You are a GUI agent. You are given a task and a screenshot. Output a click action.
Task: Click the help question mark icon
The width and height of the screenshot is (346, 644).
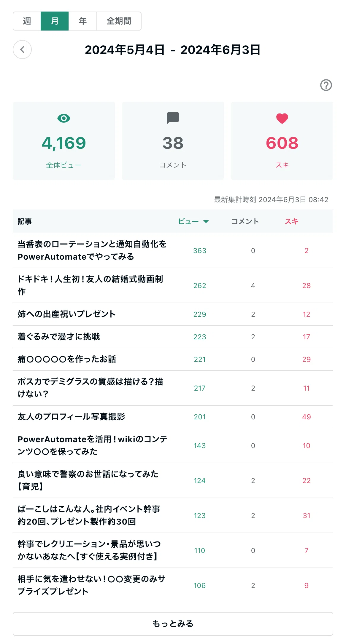click(x=326, y=85)
